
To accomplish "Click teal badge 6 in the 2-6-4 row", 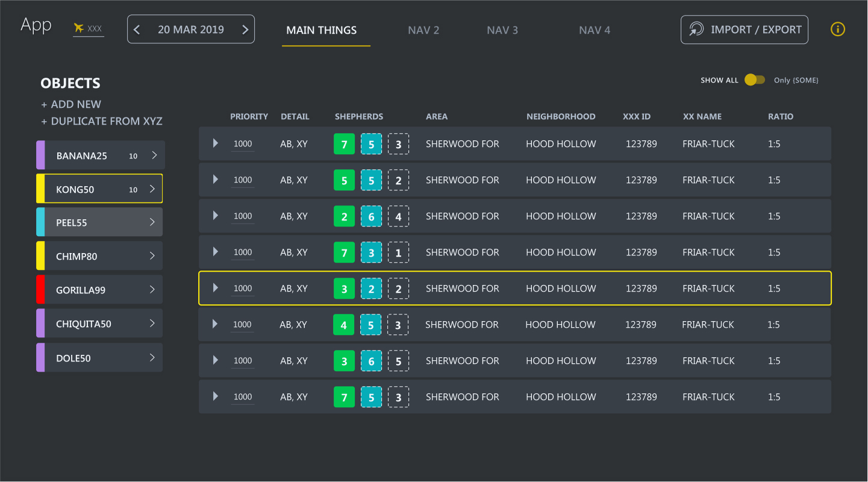I will pos(372,216).
